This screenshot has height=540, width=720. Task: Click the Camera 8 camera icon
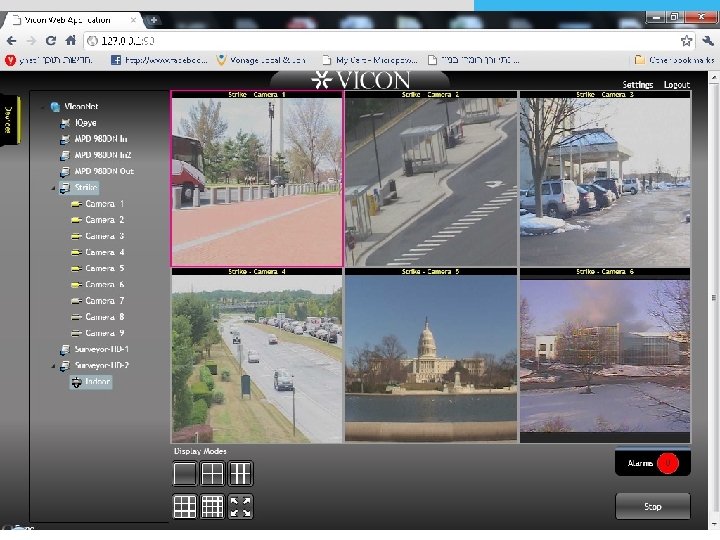pyautogui.click(x=77, y=317)
